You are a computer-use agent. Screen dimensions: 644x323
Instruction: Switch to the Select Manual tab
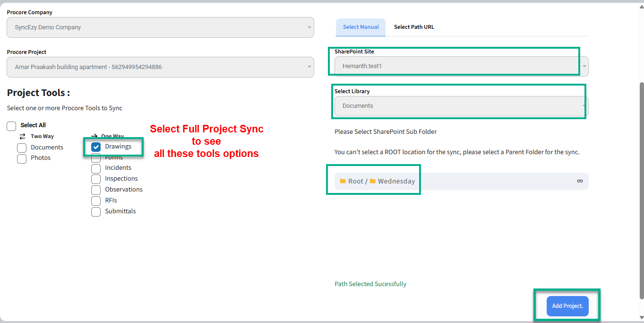tap(361, 27)
